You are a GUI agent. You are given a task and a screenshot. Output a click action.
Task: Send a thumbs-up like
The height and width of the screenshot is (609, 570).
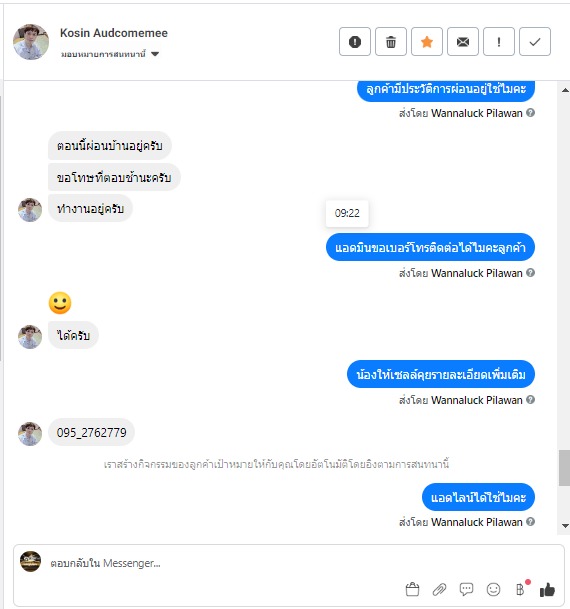tap(547, 590)
